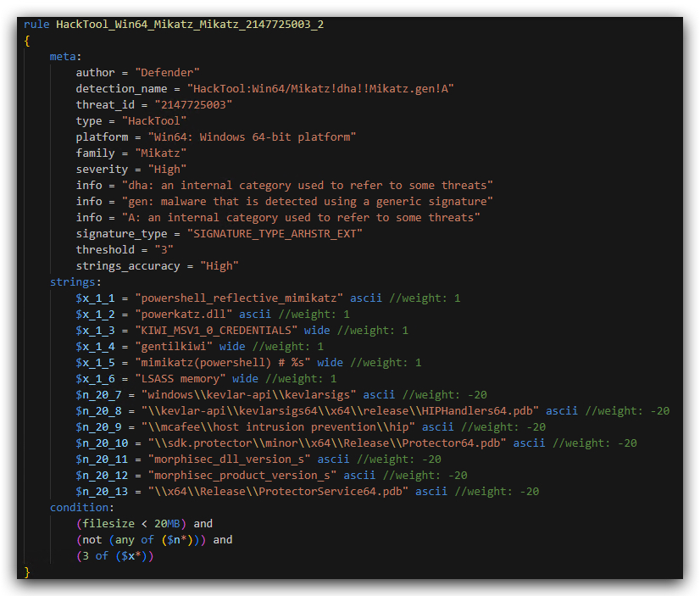Click the threat_id value "2147725003"

point(193,105)
